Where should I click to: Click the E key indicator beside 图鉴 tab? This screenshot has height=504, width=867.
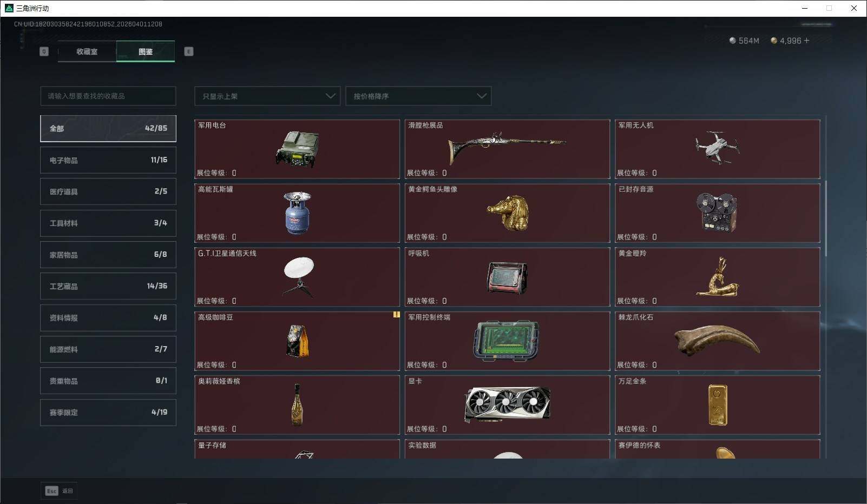click(x=188, y=51)
